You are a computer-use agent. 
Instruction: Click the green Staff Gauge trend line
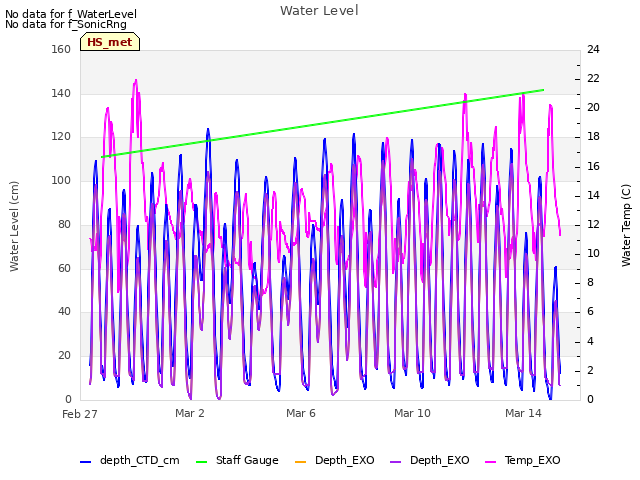(x=322, y=123)
